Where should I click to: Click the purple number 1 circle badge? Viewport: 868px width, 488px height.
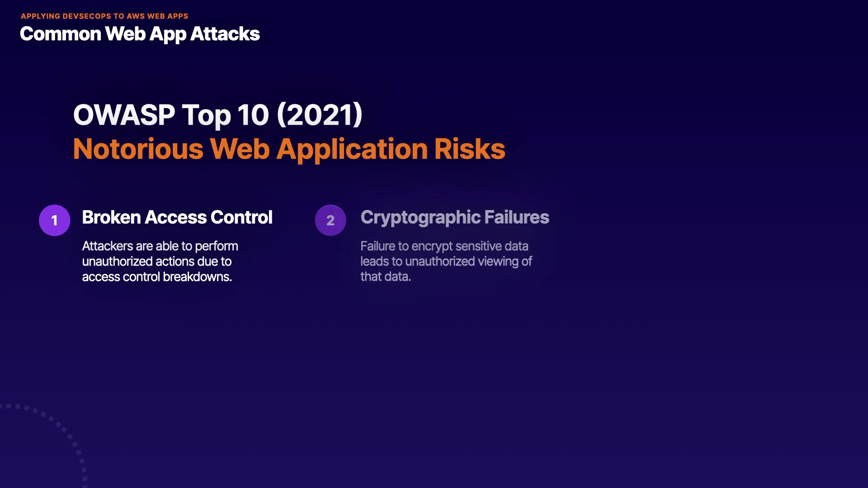[x=55, y=221]
